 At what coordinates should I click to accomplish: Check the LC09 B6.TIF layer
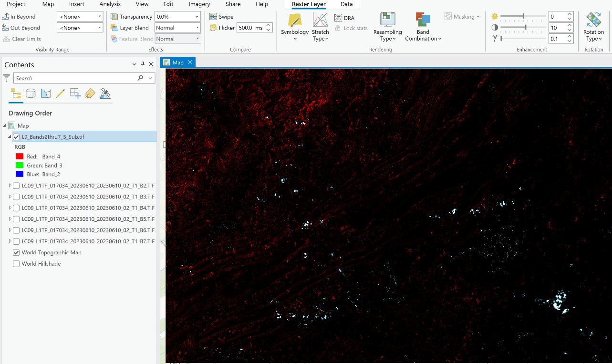tap(16, 230)
